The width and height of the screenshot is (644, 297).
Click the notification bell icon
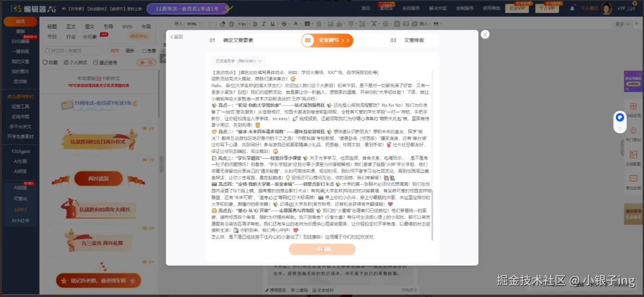(573, 8)
